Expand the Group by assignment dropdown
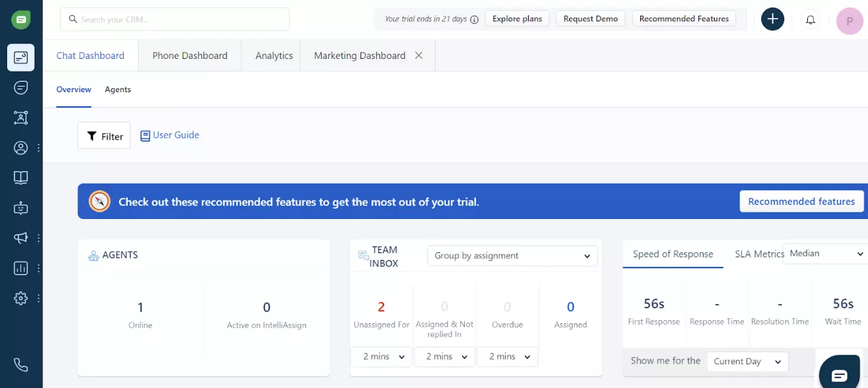The width and height of the screenshot is (868, 388). pos(512,255)
